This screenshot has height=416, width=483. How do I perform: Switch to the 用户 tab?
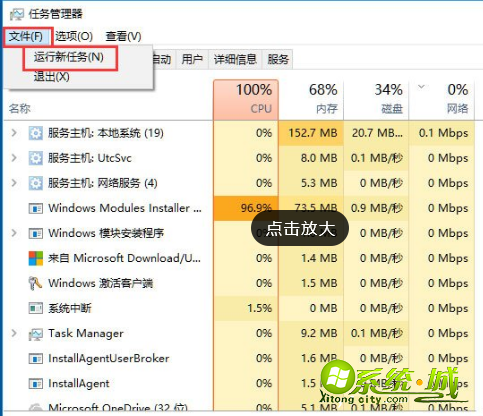tap(192, 59)
